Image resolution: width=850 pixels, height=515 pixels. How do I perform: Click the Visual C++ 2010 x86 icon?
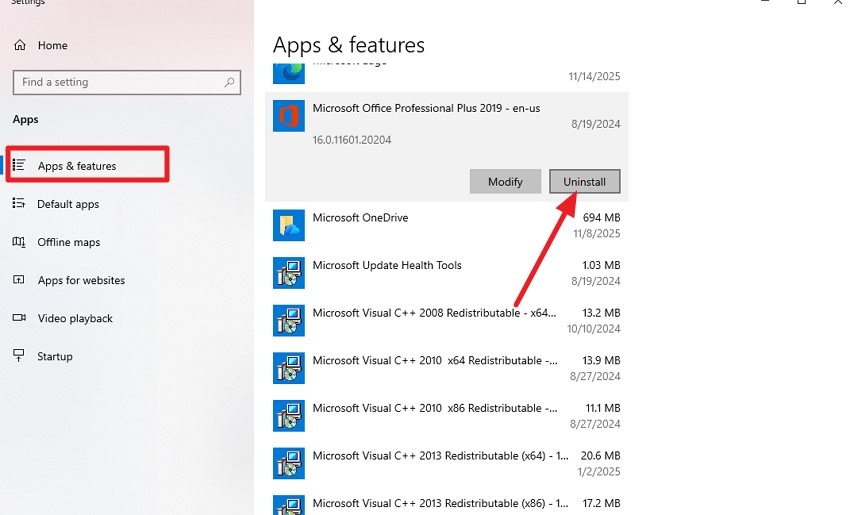tap(288, 416)
